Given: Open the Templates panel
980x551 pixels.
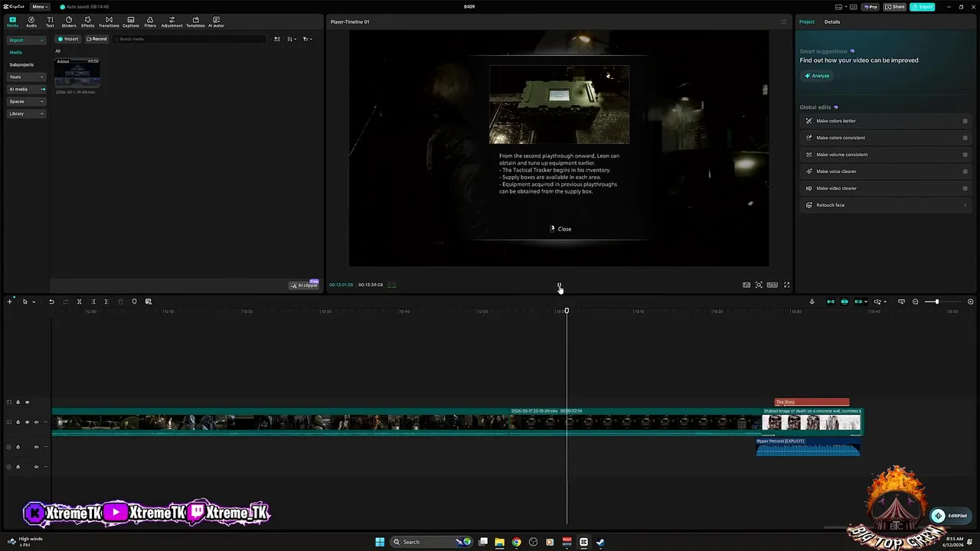Looking at the screenshot, I should (195, 21).
